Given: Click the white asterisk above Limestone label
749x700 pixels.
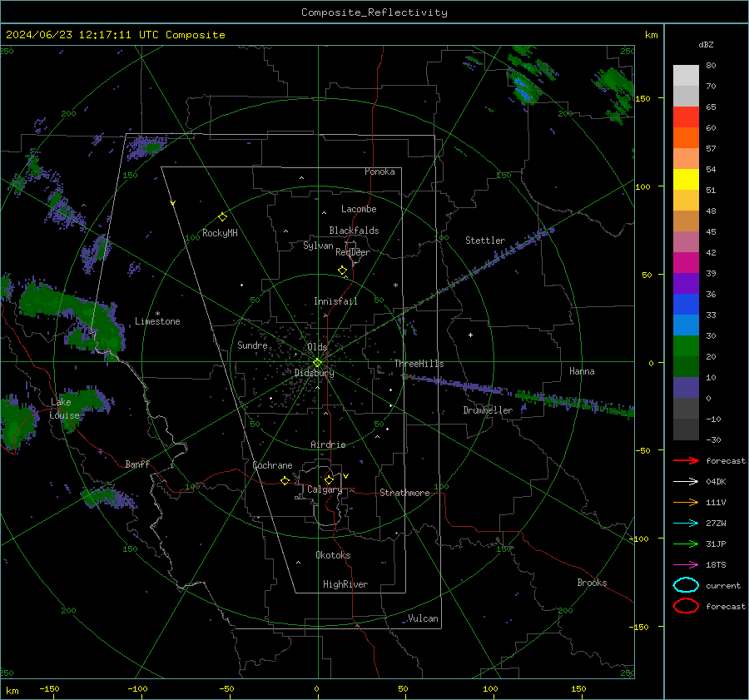Looking at the screenshot, I should 157,314.
